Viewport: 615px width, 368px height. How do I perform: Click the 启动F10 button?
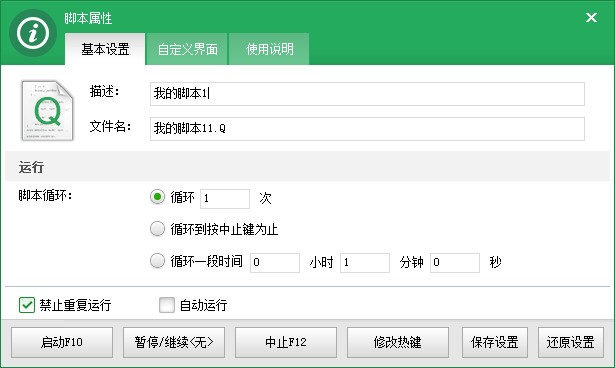[62, 342]
